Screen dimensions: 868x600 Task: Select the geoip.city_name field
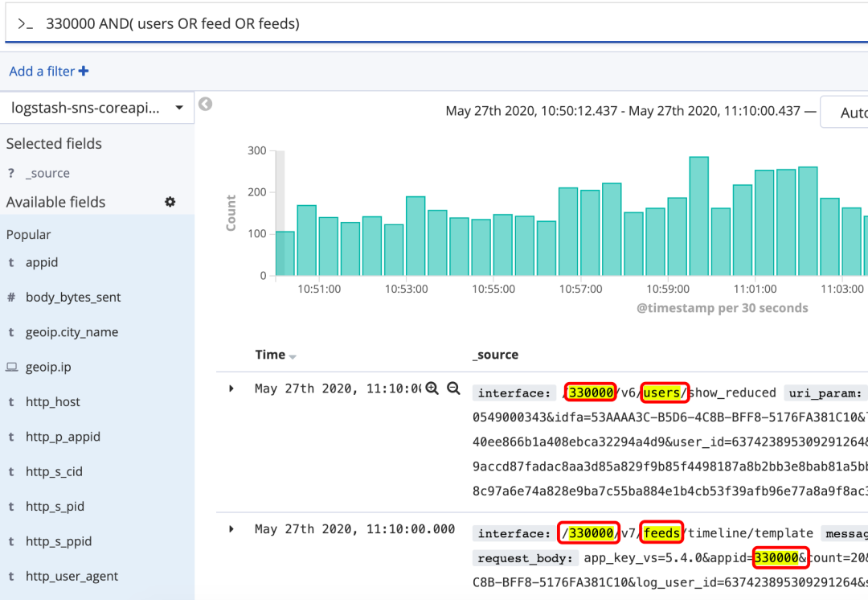[x=72, y=332]
